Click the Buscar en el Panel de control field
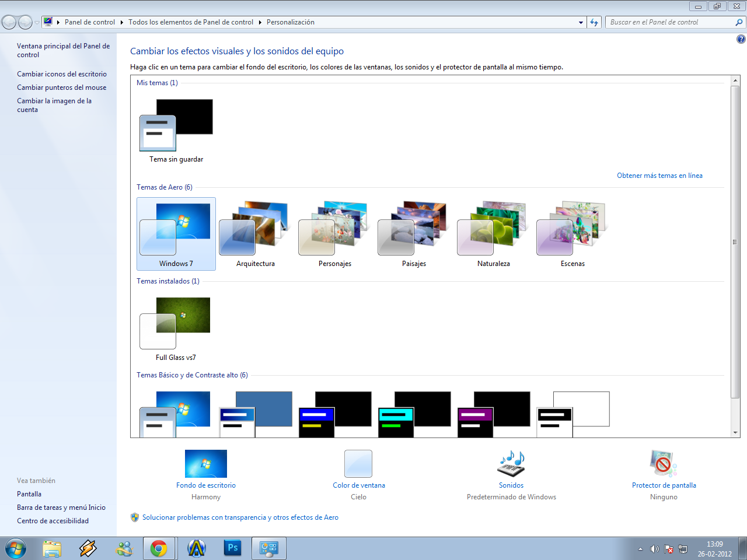The image size is (747, 560). coord(670,22)
